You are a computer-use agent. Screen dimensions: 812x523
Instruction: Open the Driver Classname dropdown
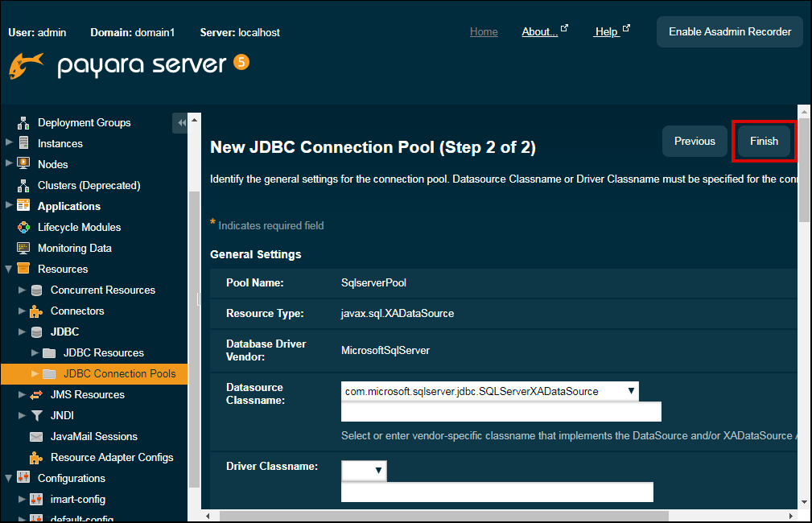tap(364, 471)
